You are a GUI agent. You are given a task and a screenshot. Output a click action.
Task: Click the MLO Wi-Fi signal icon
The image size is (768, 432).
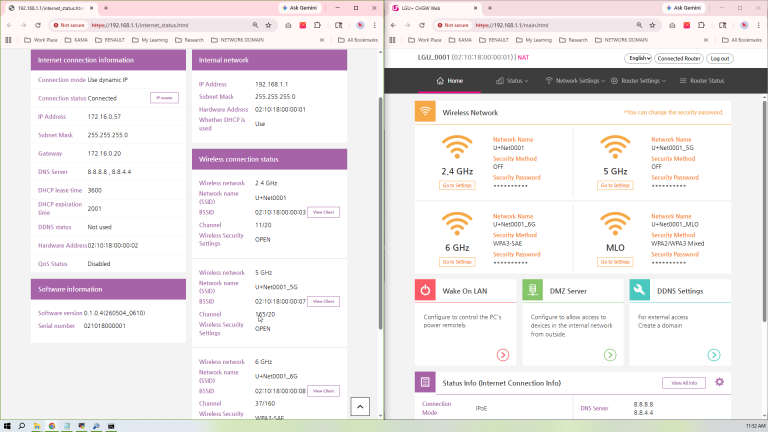pyautogui.click(x=615, y=224)
